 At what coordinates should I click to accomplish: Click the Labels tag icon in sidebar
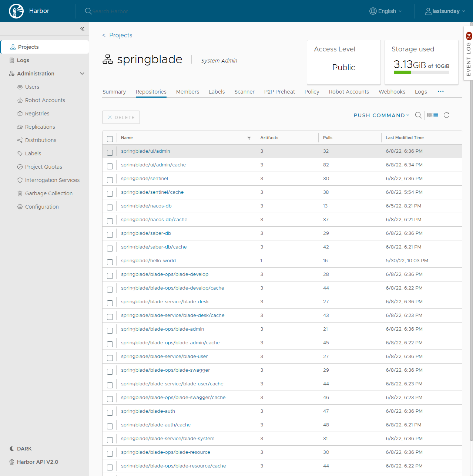pos(20,153)
